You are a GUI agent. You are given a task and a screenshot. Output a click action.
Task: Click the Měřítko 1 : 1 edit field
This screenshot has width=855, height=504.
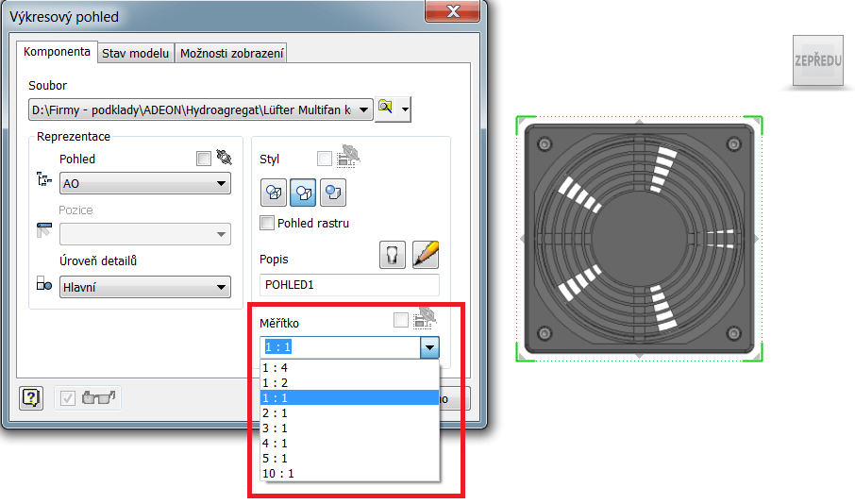340,347
